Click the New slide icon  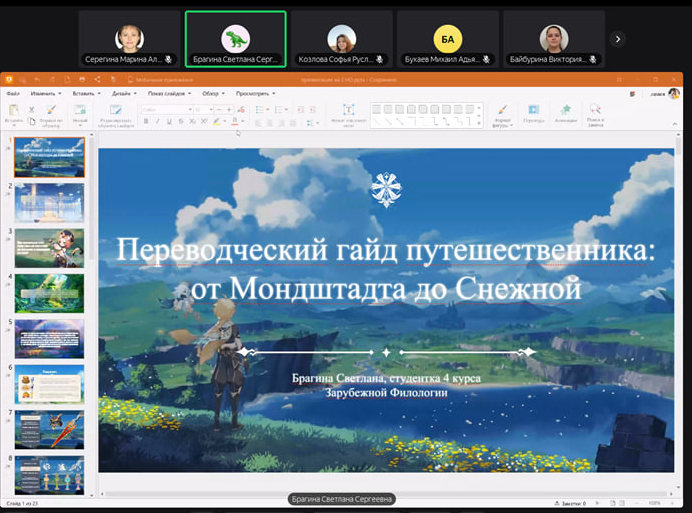(x=80, y=110)
